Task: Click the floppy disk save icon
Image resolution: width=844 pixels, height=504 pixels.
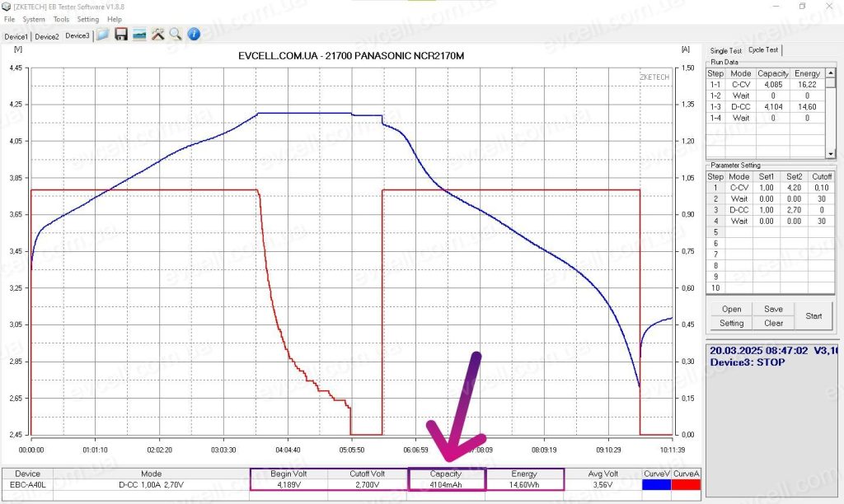Action: click(120, 35)
